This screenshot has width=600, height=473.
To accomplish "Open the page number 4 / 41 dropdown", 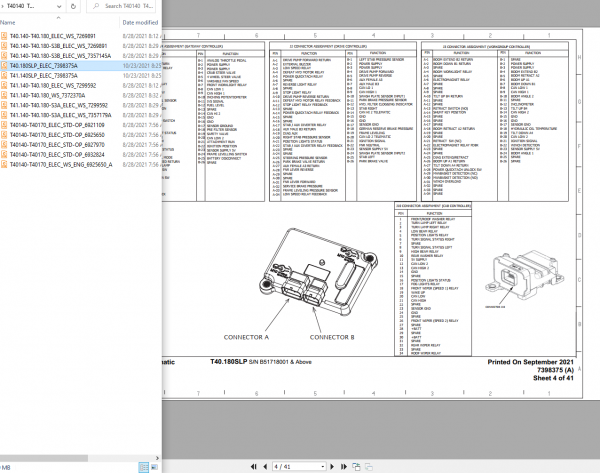I will [323, 467].
